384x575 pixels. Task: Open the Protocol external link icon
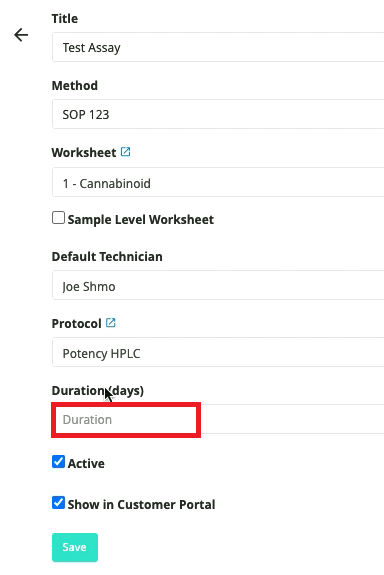pyautogui.click(x=110, y=323)
